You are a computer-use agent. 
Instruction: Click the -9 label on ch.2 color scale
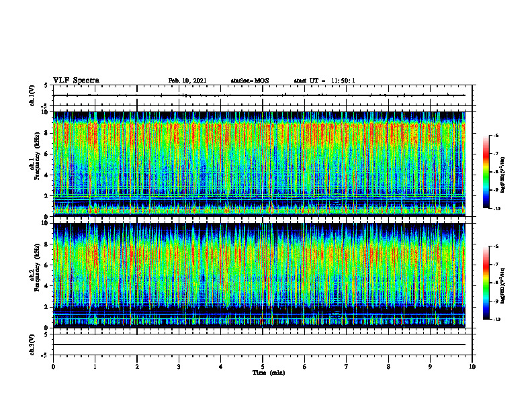tap(496, 301)
